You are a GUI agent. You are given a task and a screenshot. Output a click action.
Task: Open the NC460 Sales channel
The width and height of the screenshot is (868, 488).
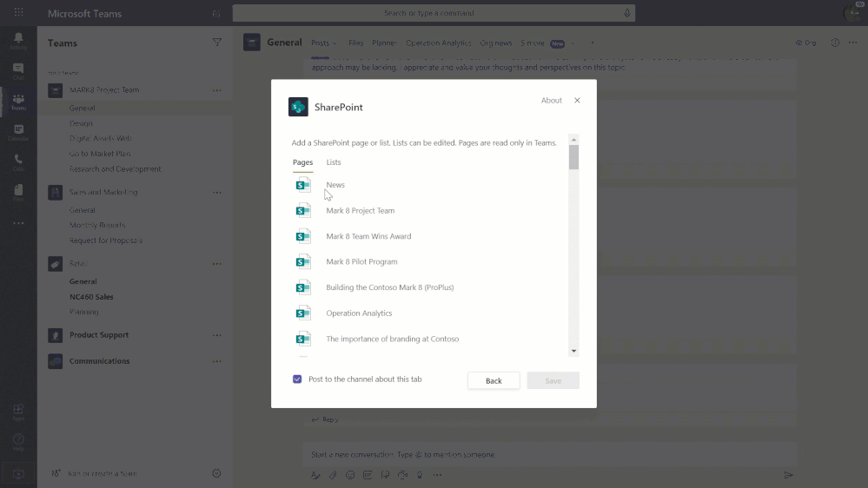91,297
